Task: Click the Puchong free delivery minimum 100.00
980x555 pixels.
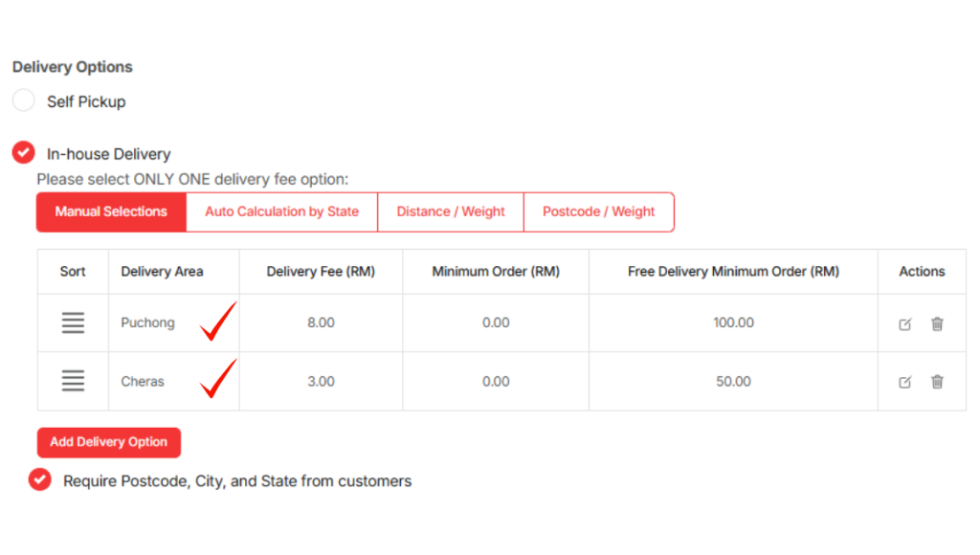Action: 733,323
